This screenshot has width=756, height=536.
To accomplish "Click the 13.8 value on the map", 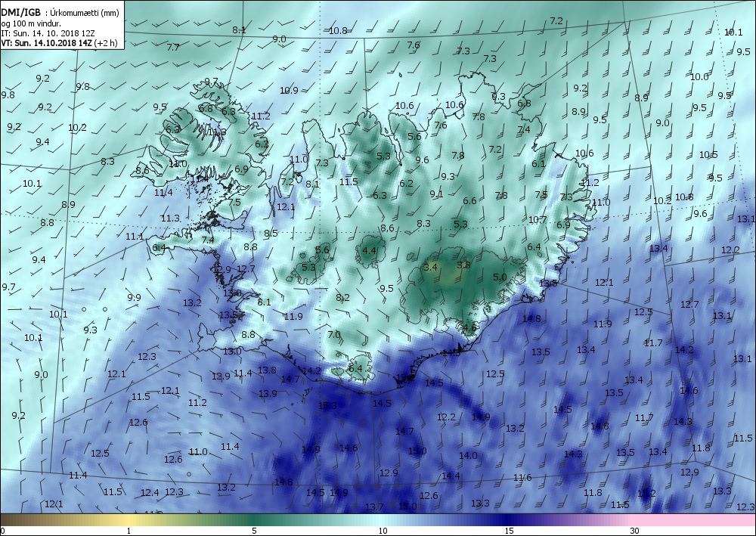I will (x=267, y=370).
